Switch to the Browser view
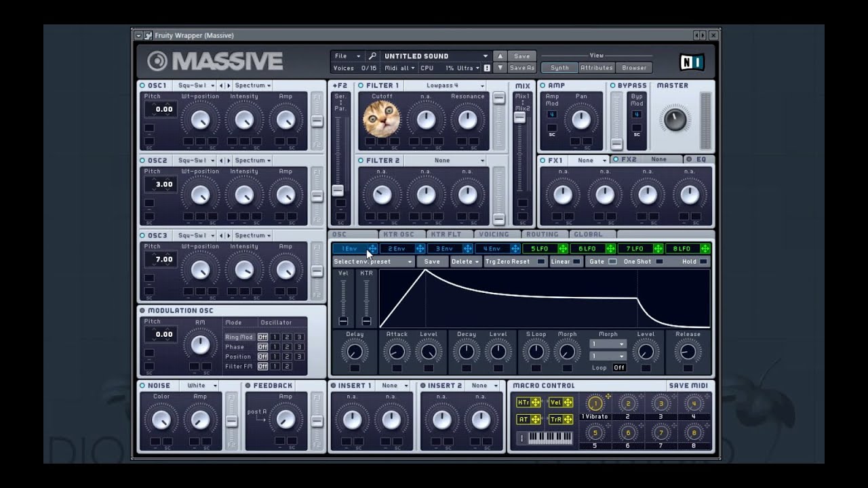Viewport: 868px width, 488px height. click(634, 68)
